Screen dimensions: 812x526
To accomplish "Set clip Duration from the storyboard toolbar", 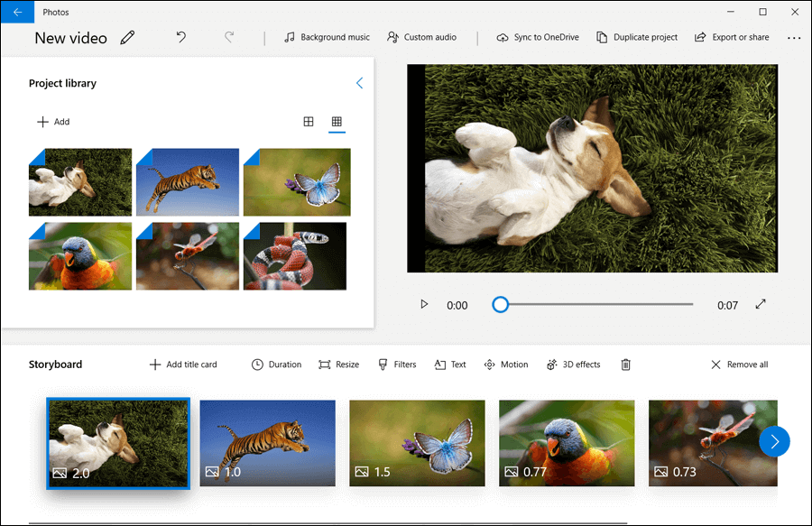I will [x=276, y=364].
